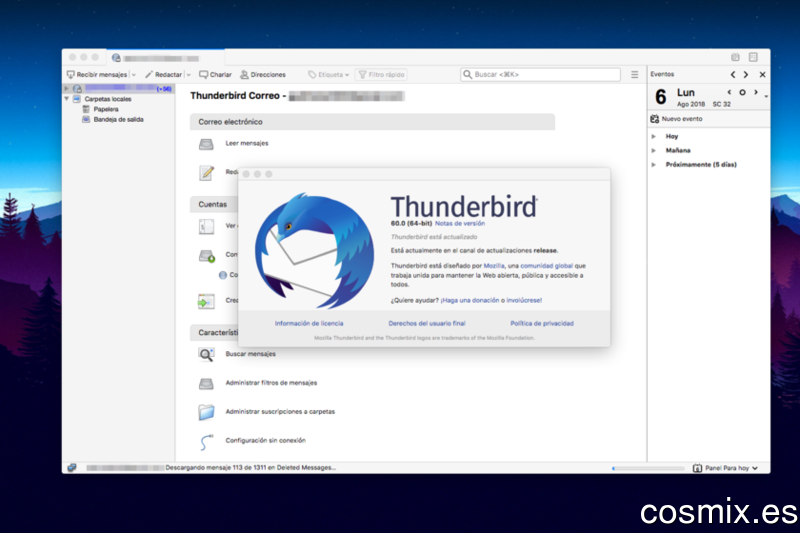
Task: Click the green-arrow import icon under Cuentas
Action: pos(206,301)
